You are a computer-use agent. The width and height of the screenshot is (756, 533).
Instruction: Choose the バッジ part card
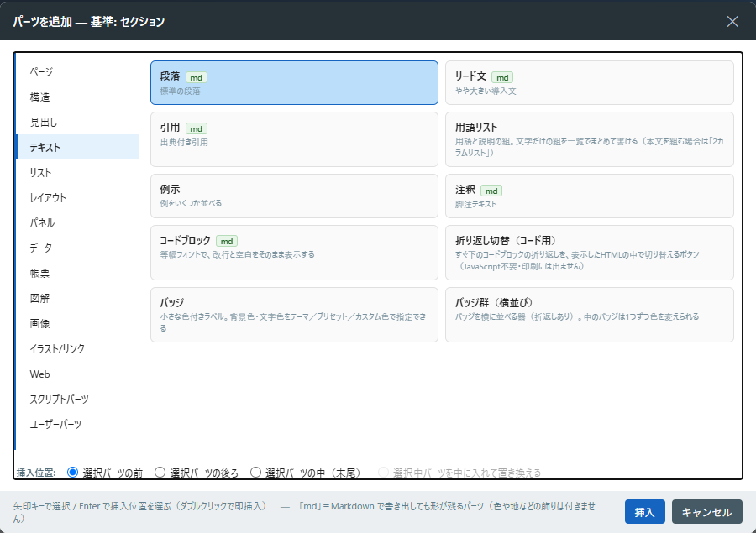(x=294, y=315)
